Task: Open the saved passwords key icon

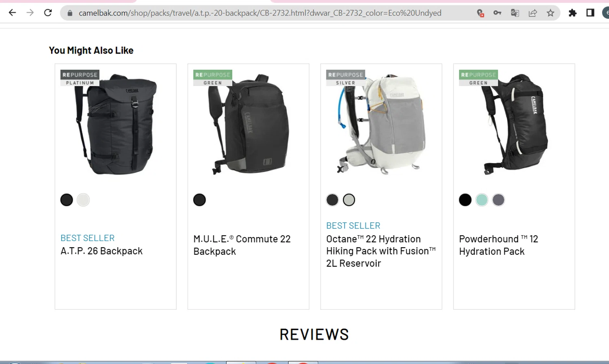Action: pos(497,13)
